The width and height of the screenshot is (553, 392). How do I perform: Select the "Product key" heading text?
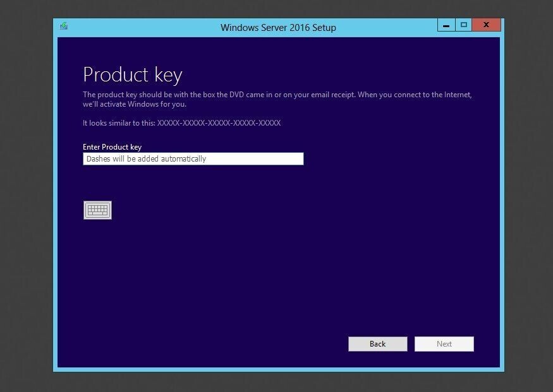pos(133,74)
